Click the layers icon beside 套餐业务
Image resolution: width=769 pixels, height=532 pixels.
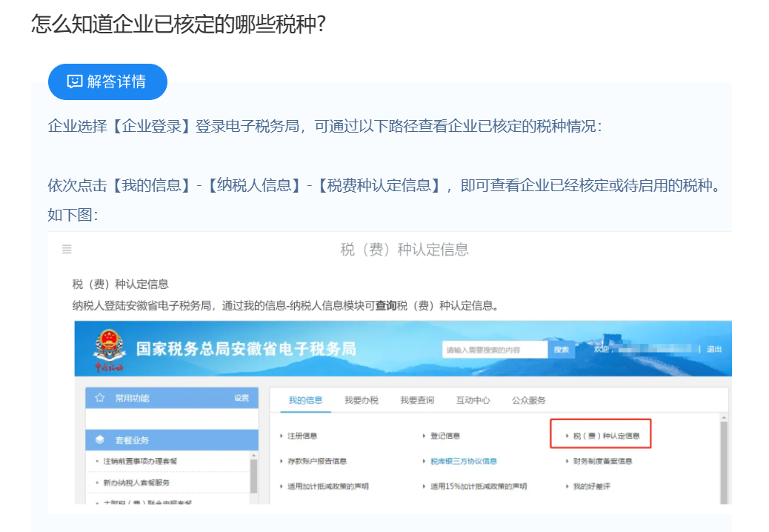click(x=99, y=440)
